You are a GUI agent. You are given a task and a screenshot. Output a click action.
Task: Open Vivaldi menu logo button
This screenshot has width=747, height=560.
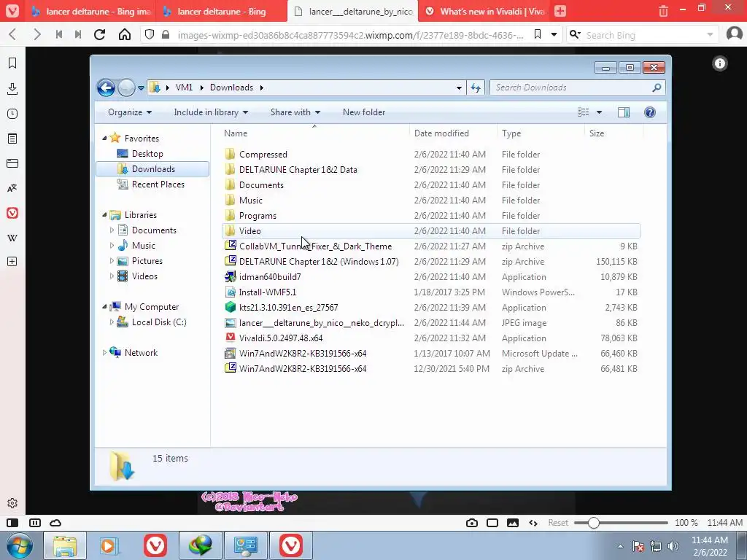pyautogui.click(x=12, y=10)
